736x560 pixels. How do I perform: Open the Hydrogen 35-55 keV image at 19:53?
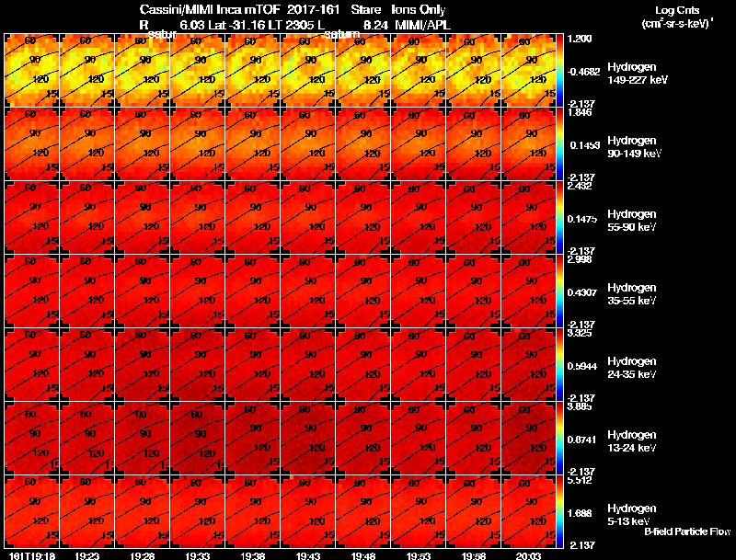coord(419,291)
